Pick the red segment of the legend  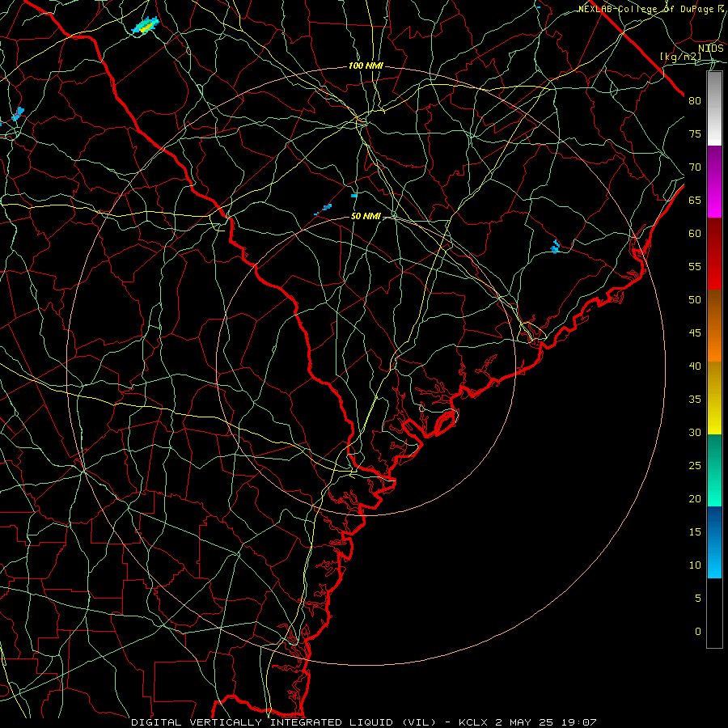pos(714,253)
